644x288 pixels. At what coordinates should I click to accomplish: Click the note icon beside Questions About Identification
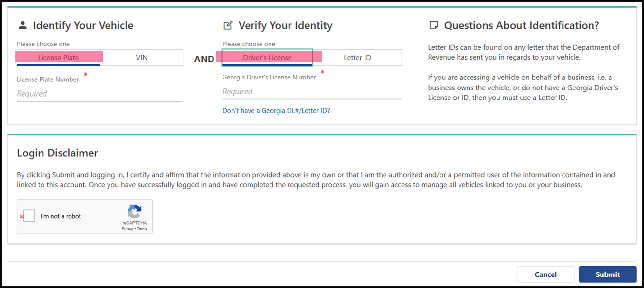pyautogui.click(x=434, y=25)
